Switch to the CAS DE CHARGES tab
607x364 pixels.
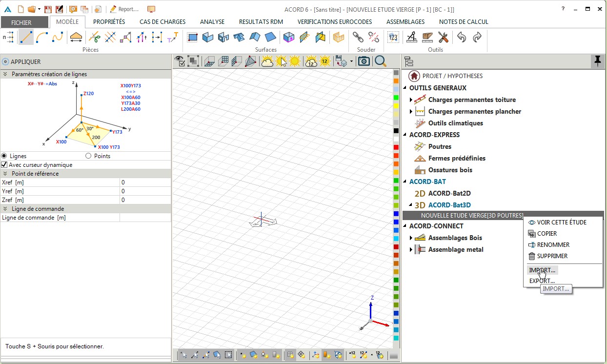point(162,22)
